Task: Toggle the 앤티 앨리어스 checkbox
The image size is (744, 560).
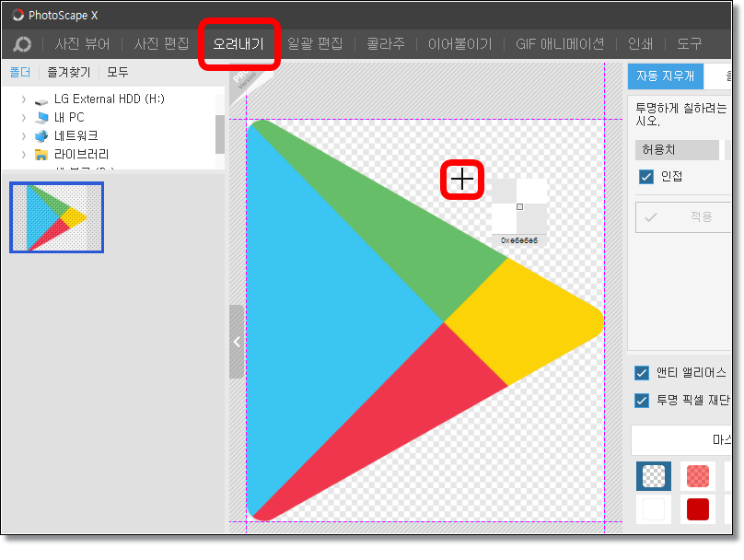Action: point(642,373)
